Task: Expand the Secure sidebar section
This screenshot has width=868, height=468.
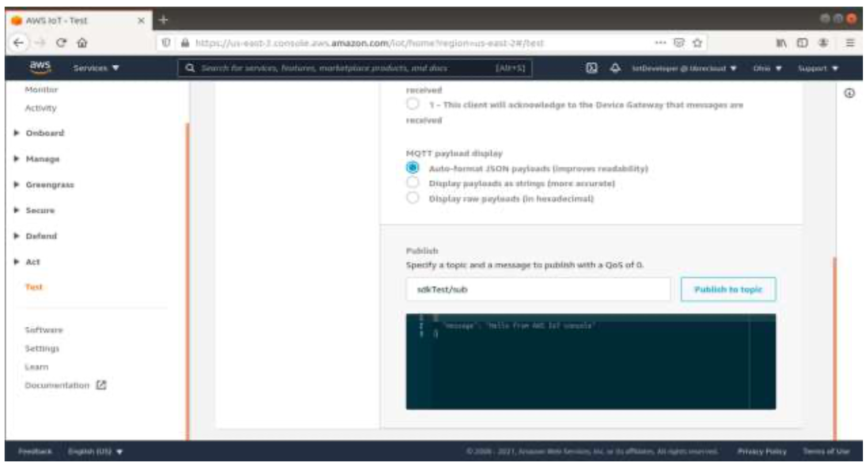Action: (x=40, y=210)
